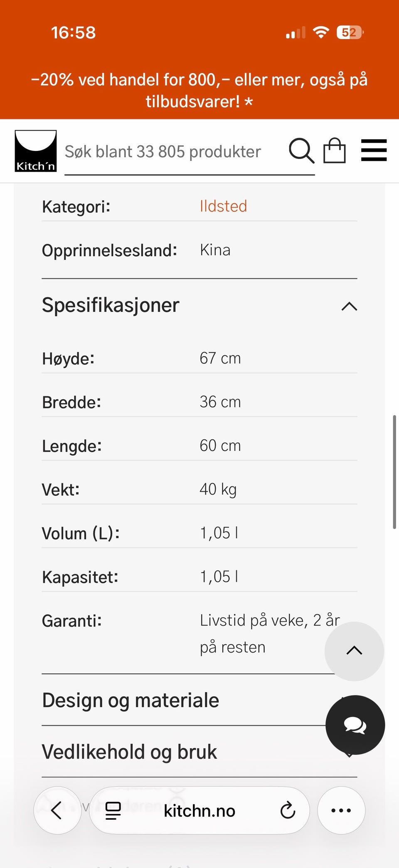Expand Vedlikehold og bruk section
The width and height of the screenshot is (399, 868).
pyautogui.click(x=199, y=752)
